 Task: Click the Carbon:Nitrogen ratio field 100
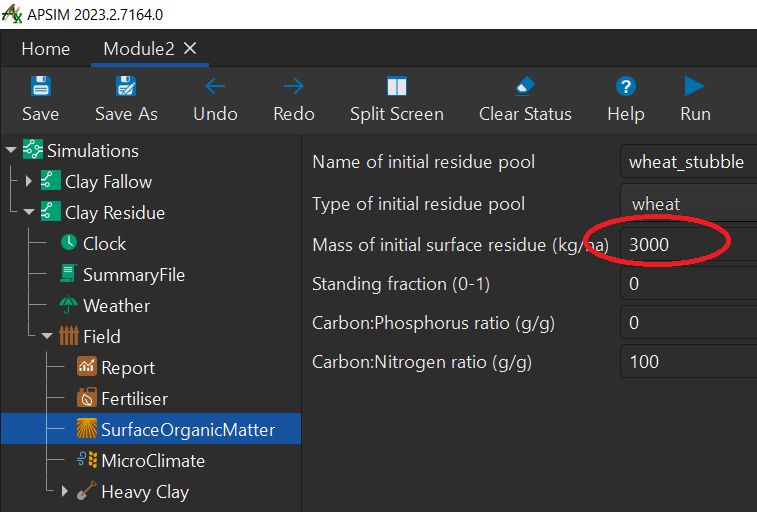[x=688, y=361]
